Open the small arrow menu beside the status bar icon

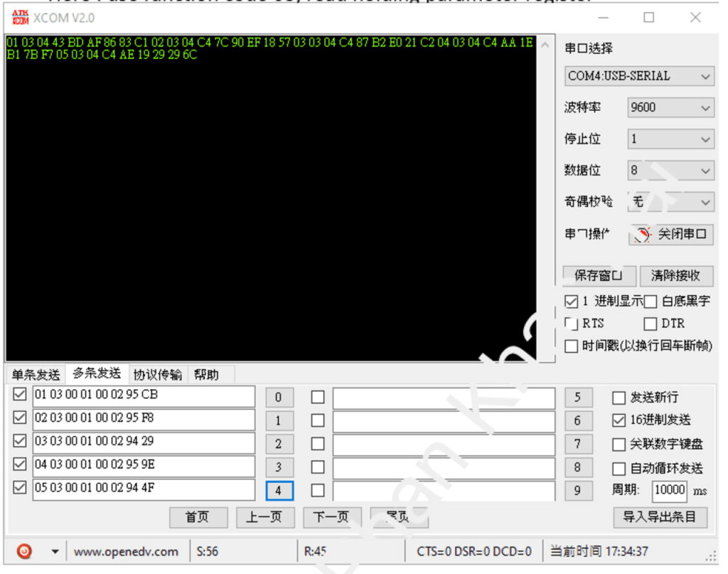(54, 551)
